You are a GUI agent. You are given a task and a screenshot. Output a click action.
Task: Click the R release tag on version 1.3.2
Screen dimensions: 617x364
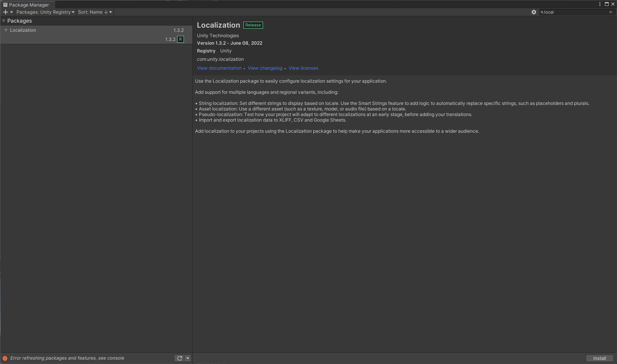[180, 39]
